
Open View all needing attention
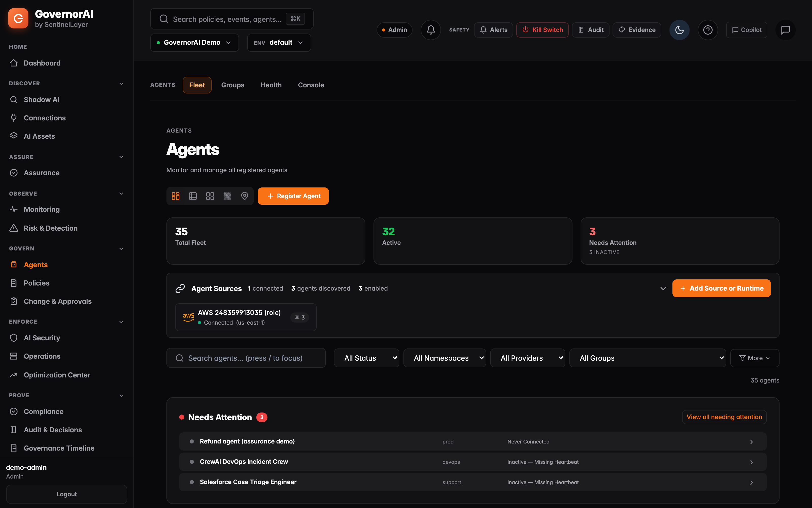(724, 417)
